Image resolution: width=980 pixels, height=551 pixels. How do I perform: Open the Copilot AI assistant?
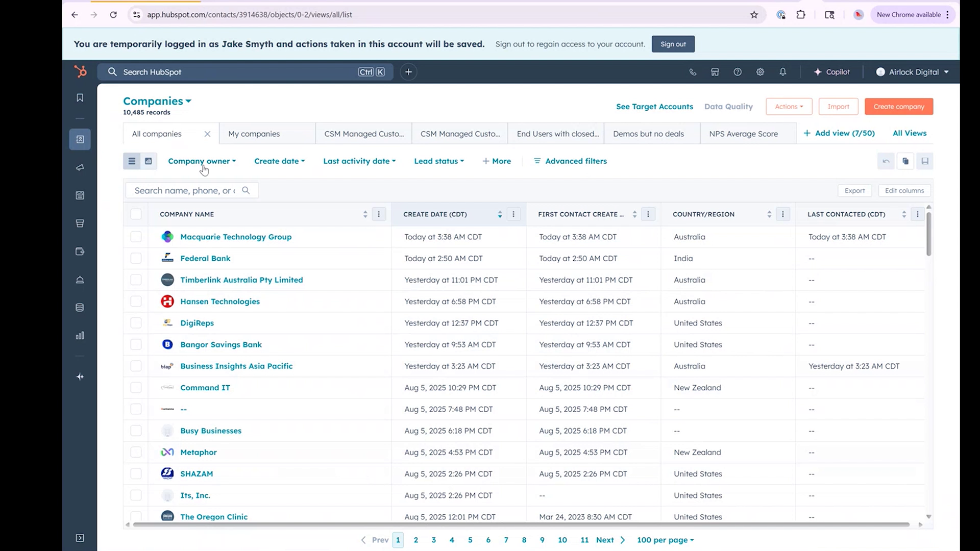(x=831, y=72)
